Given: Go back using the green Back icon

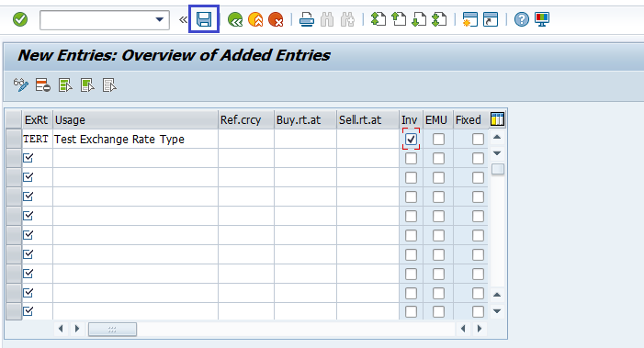Looking at the screenshot, I should (235, 19).
